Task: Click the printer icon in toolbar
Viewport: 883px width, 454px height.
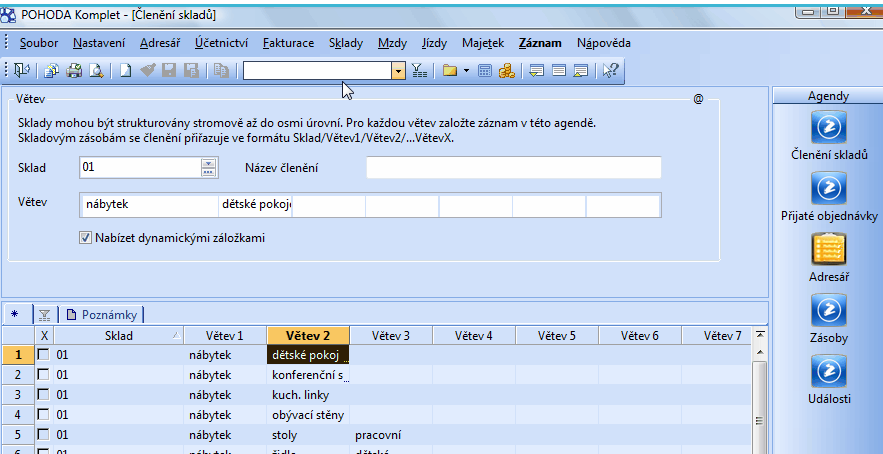Action: [74, 70]
